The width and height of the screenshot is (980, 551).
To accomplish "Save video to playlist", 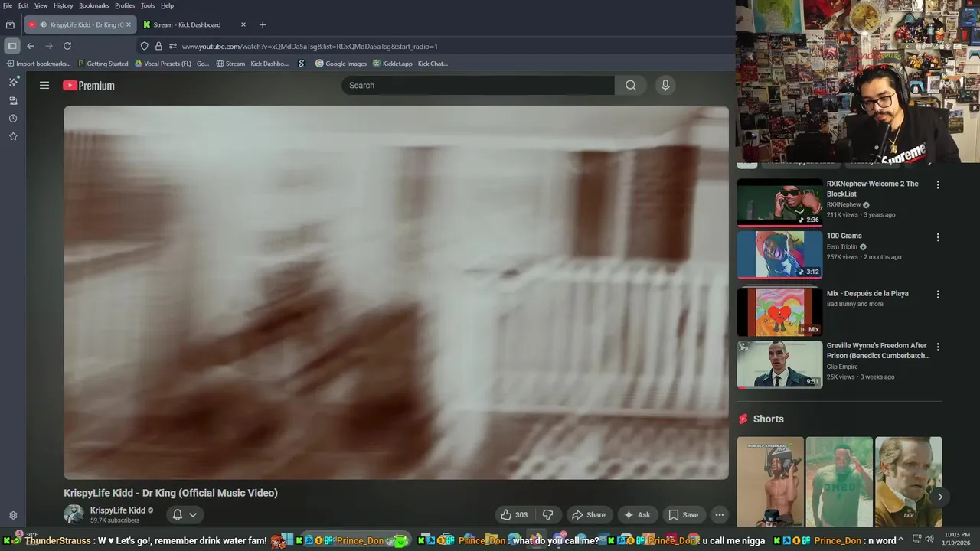I will (683, 515).
